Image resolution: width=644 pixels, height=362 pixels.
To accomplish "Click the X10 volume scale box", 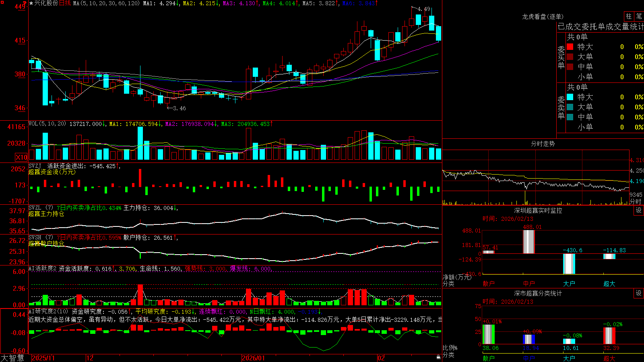I will coord(21,157).
